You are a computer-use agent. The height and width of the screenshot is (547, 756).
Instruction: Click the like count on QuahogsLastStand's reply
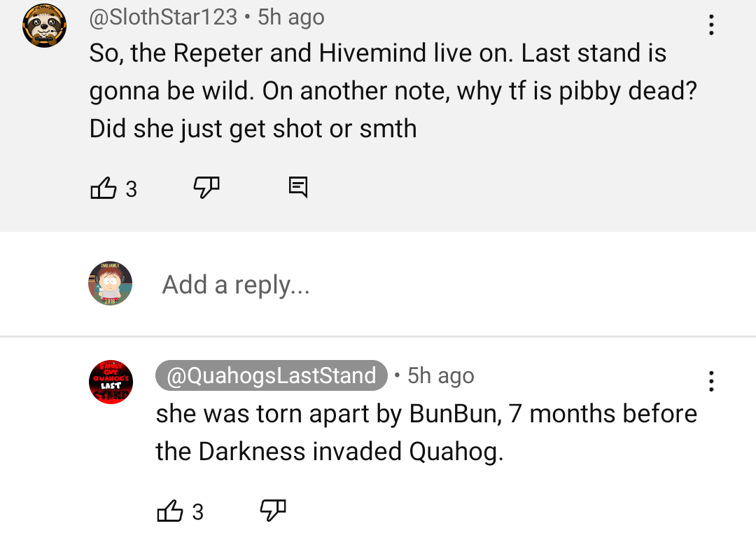tap(197, 513)
